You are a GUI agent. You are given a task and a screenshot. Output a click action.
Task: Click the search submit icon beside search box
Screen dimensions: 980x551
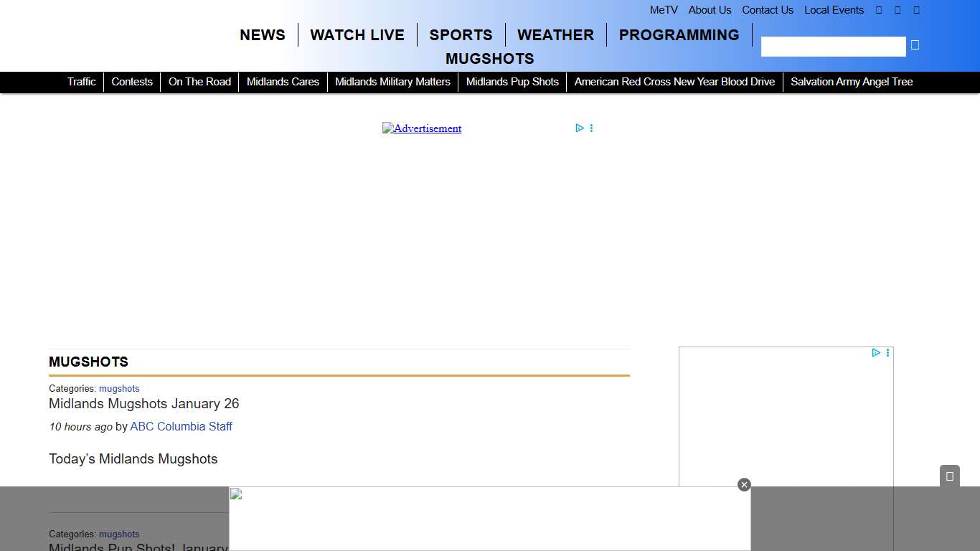[x=915, y=45]
